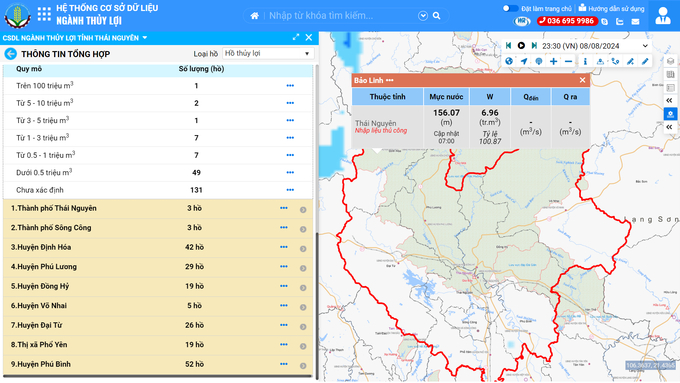
Task: Open details for Trên 100 triệu m³ row
Action: pos(290,86)
